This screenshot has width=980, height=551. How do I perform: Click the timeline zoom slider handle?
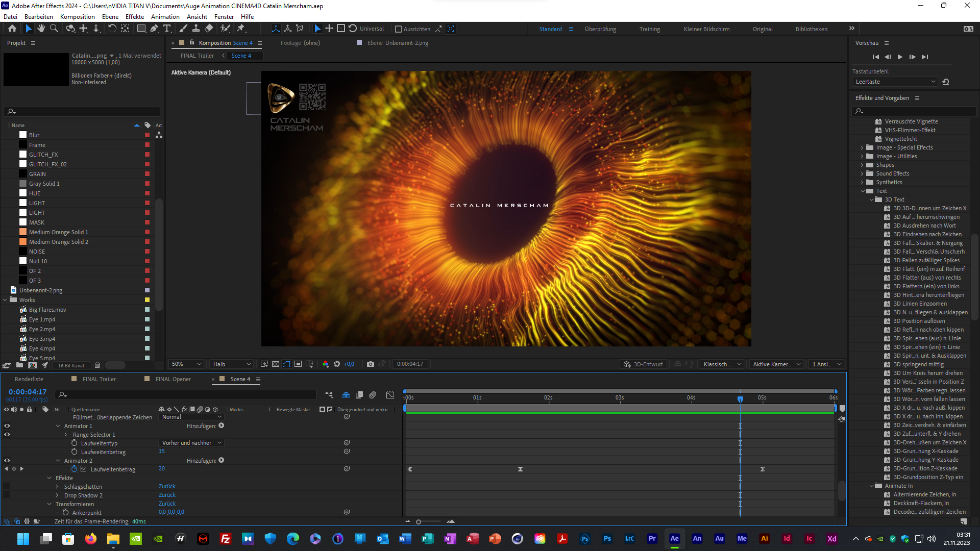tap(419, 522)
